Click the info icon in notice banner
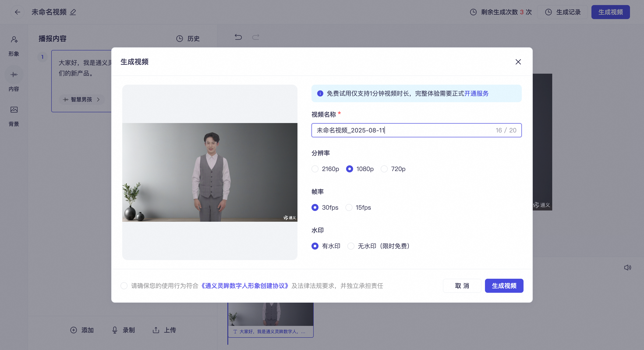 (320, 93)
